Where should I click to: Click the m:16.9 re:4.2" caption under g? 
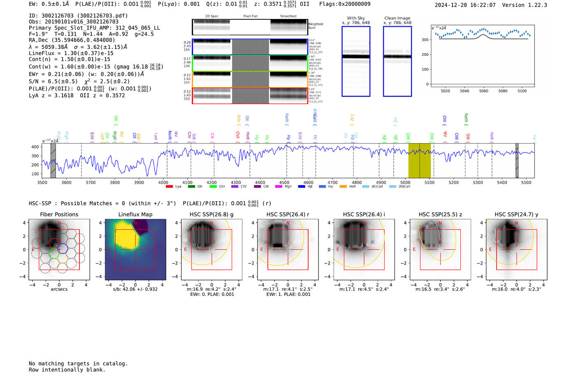[211, 289]
